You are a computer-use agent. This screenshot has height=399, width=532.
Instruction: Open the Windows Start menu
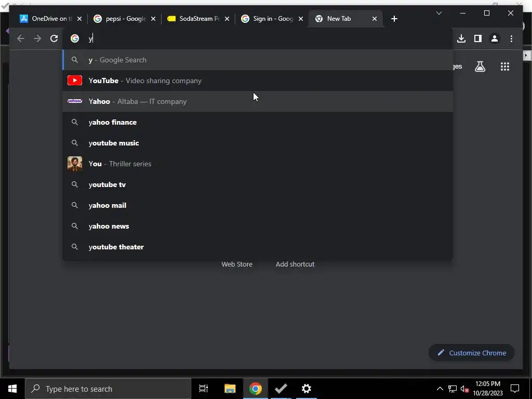tap(12, 389)
